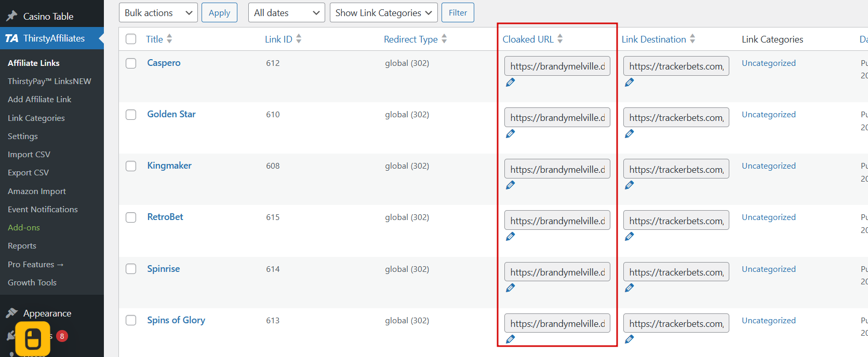
Task: Click the Casino Table pin icon
Action: pos(12,16)
